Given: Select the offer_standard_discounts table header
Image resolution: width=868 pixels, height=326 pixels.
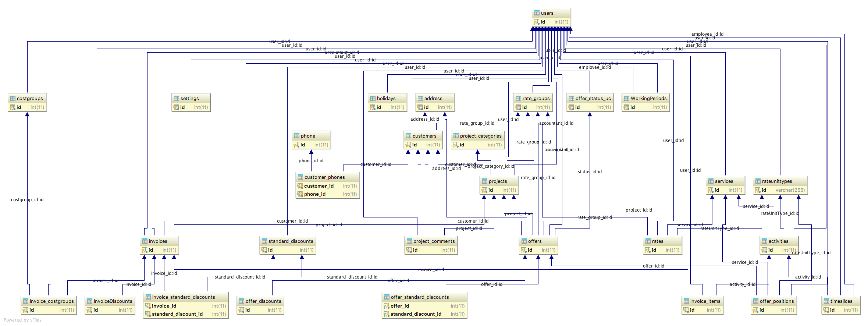Looking at the screenshot, I should point(424,297).
